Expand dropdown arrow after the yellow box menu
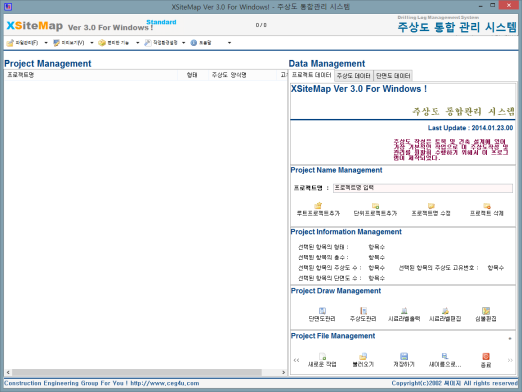Viewport: 522px width, 392px height. click(x=137, y=43)
